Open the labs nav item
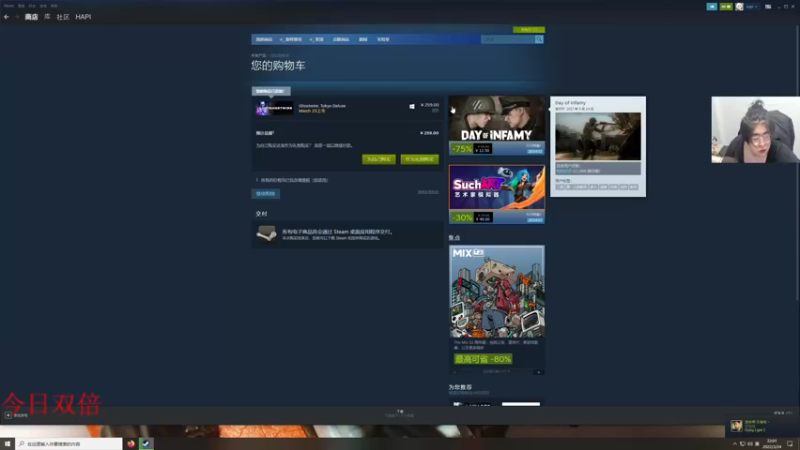The width and height of the screenshot is (800, 450). (x=383, y=39)
